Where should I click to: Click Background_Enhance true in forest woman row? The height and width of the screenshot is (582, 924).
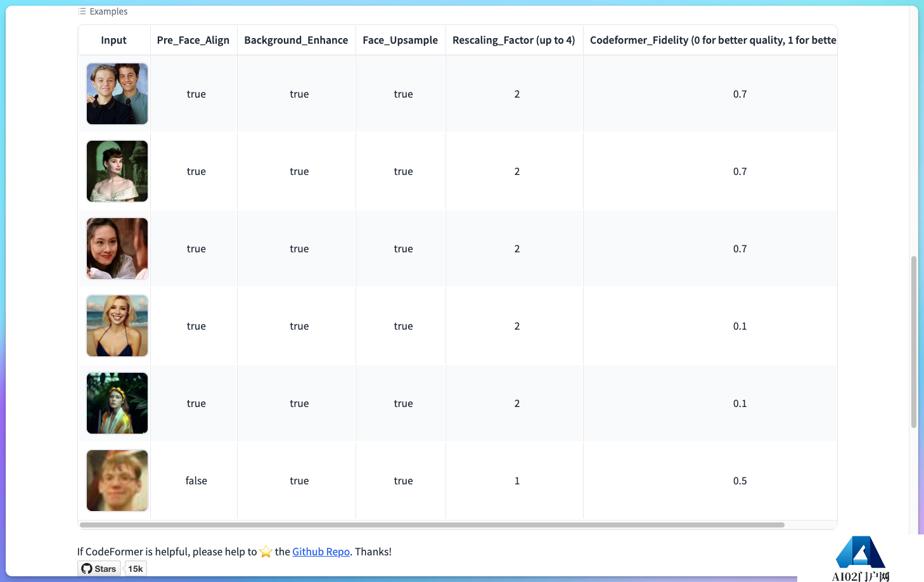point(299,403)
